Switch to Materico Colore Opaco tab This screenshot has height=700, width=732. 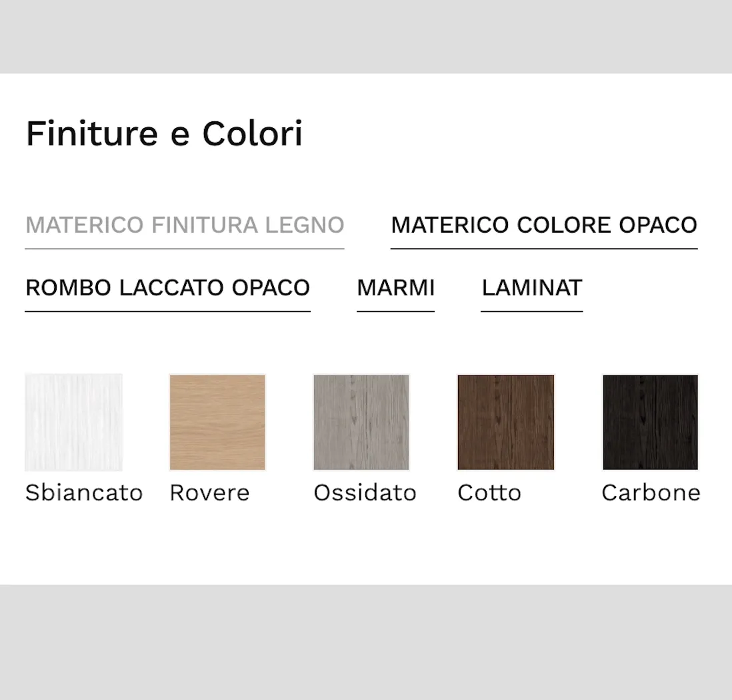pyautogui.click(x=544, y=225)
